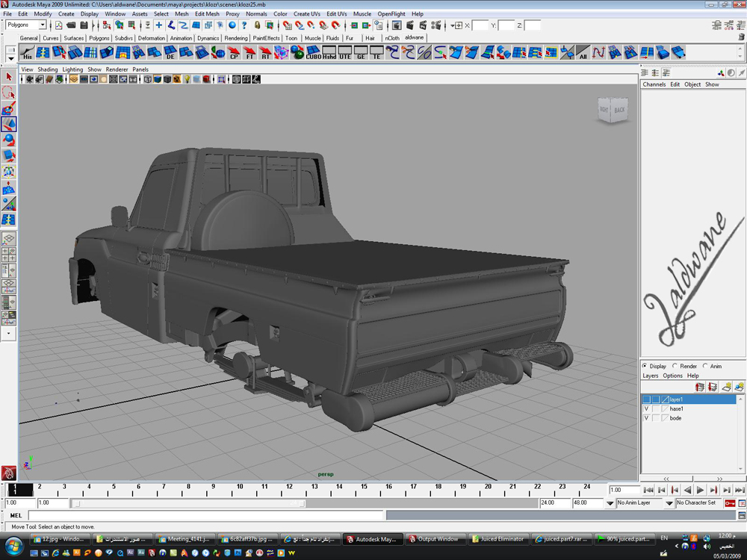Image resolution: width=747 pixels, height=560 pixels.
Task: Click the render clapperboard icon in status line
Action: (409, 25)
